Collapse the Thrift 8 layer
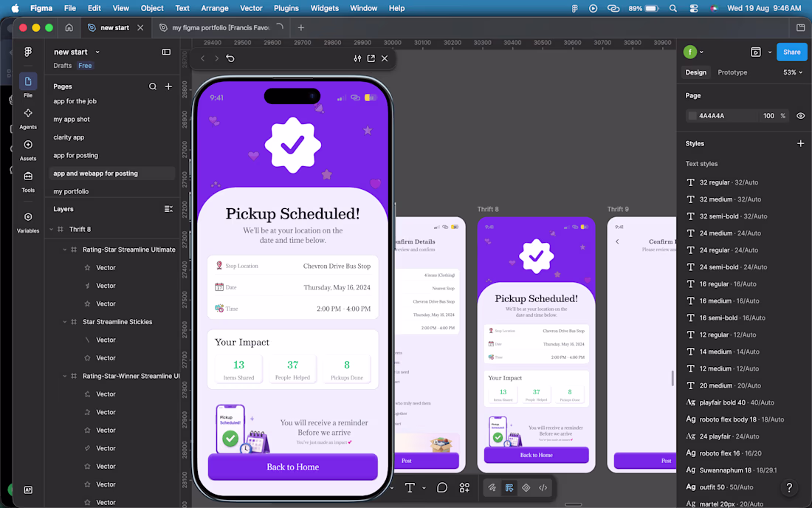Image resolution: width=812 pixels, height=508 pixels. coord(51,230)
